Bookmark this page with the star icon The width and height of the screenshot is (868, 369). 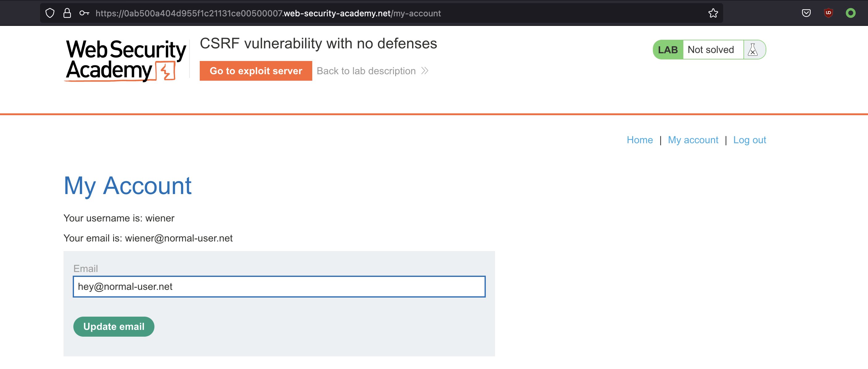713,13
